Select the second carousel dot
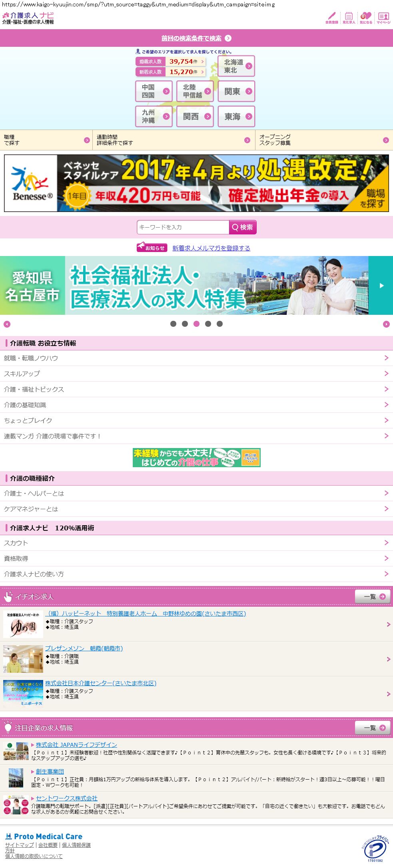The image size is (393, 868). (185, 324)
